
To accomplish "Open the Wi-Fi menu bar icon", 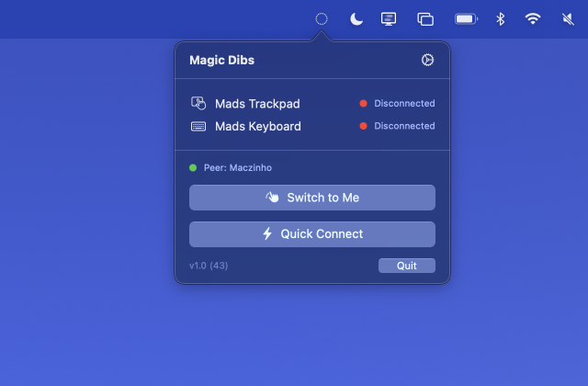I will click(x=533, y=18).
